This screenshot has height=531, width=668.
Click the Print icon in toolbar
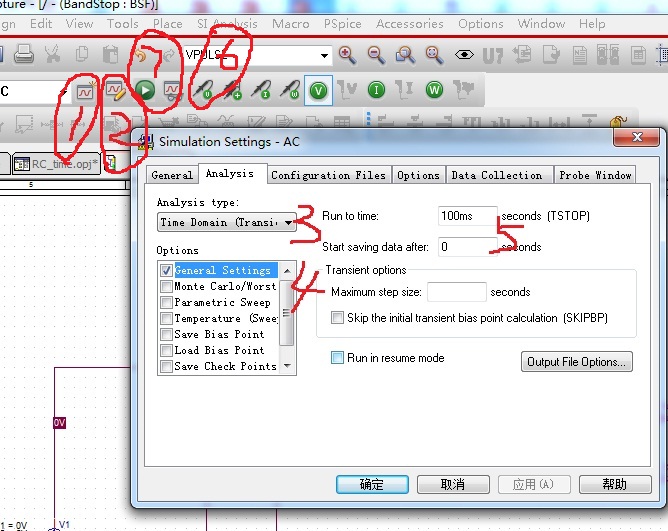click(x=24, y=55)
